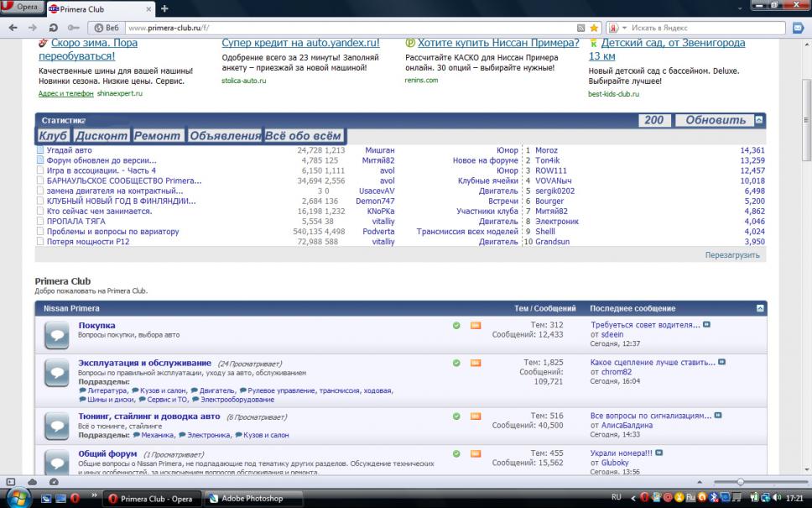Viewport: 812px width, 508px height.
Task: Close the Primera Club tab
Action: tap(148, 8)
